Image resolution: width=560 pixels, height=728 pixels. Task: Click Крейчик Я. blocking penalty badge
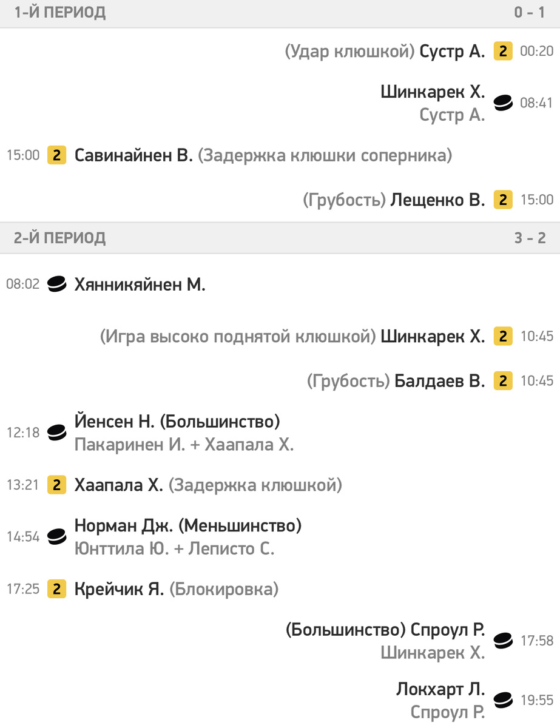coord(57,588)
